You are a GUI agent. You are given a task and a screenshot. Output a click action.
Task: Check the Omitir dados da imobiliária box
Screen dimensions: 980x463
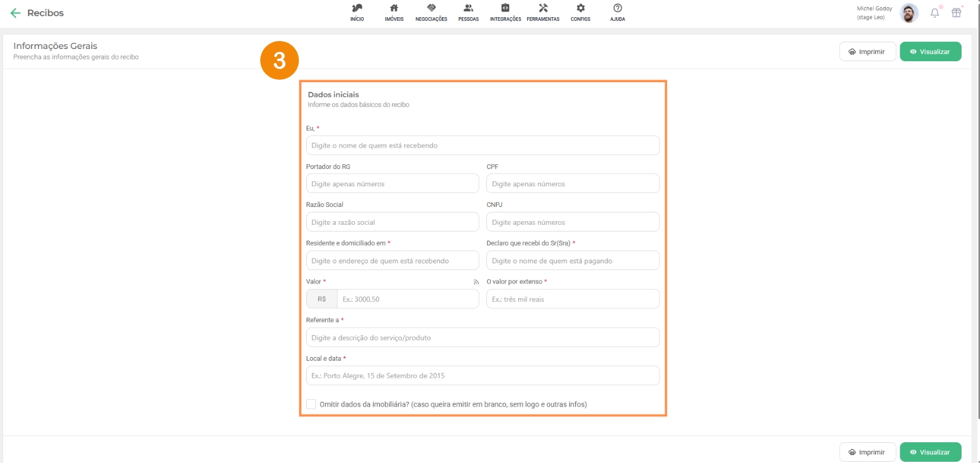(x=311, y=404)
